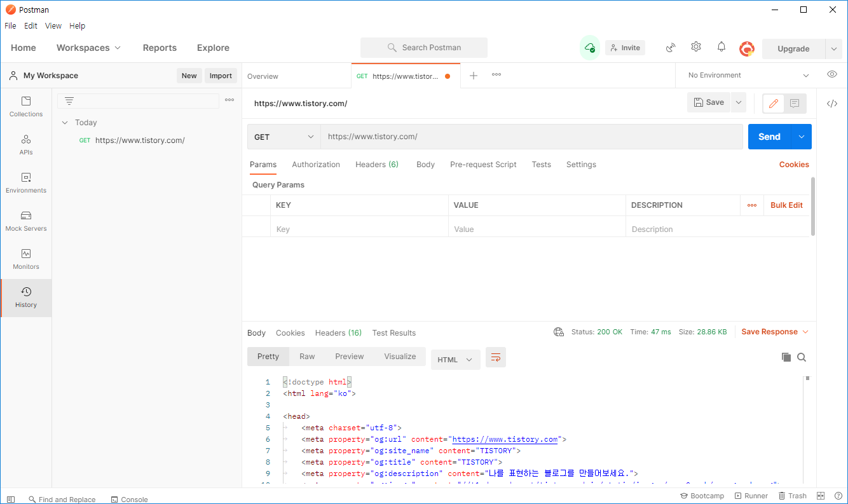Image resolution: width=848 pixels, height=504 pixels.
Task: Open the Collections sidebar panel
Action: pos(26,107)
